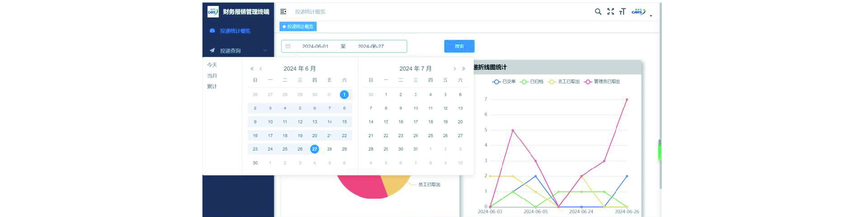Toggle the 管理员已取出 legend series
868x217 pixels.
pos(602,82)
